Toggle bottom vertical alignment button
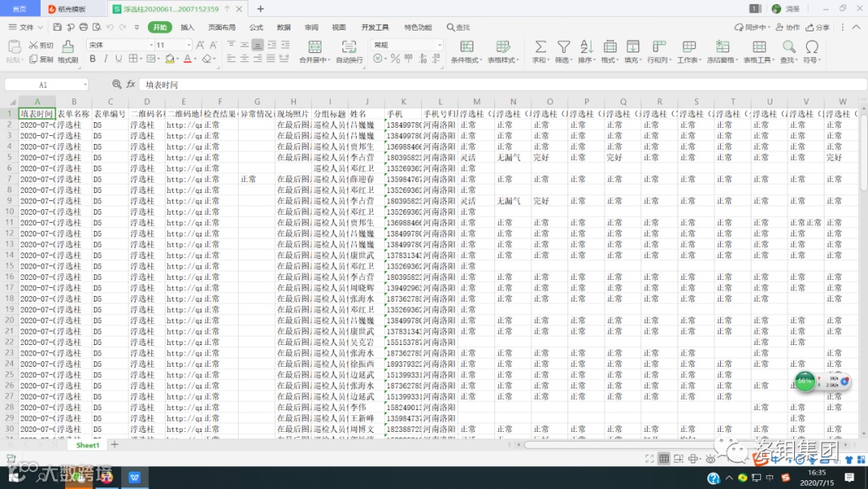 257,45
